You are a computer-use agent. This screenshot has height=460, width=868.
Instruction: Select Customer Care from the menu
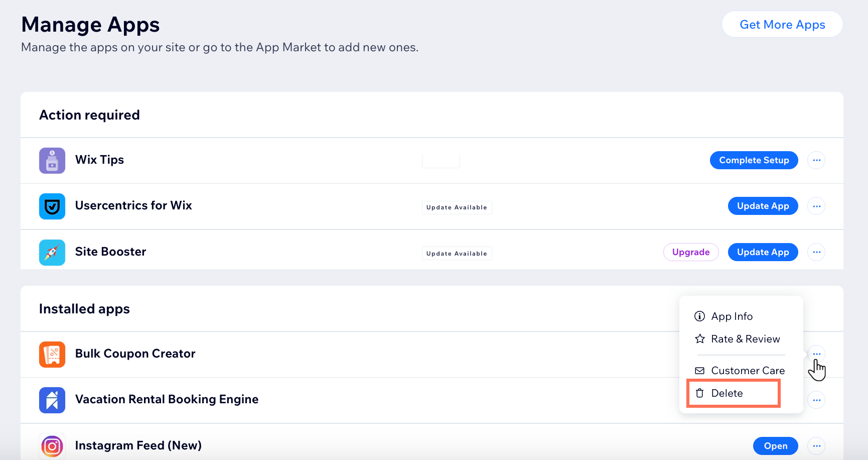pyautogui.click(x=741, y=371)
